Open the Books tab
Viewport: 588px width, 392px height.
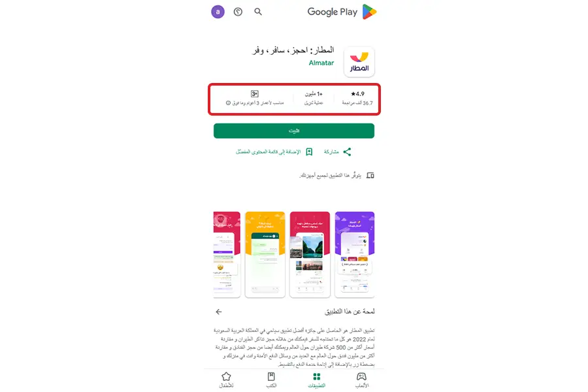tap(271, 380)
